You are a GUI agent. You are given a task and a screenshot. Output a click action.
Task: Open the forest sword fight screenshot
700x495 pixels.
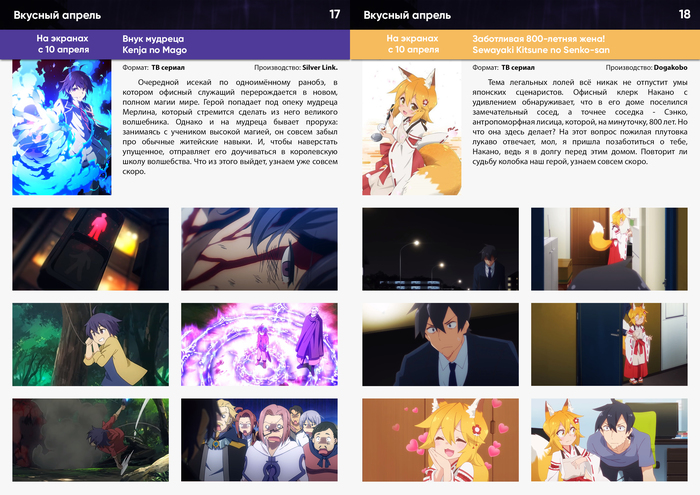(91, 440)
